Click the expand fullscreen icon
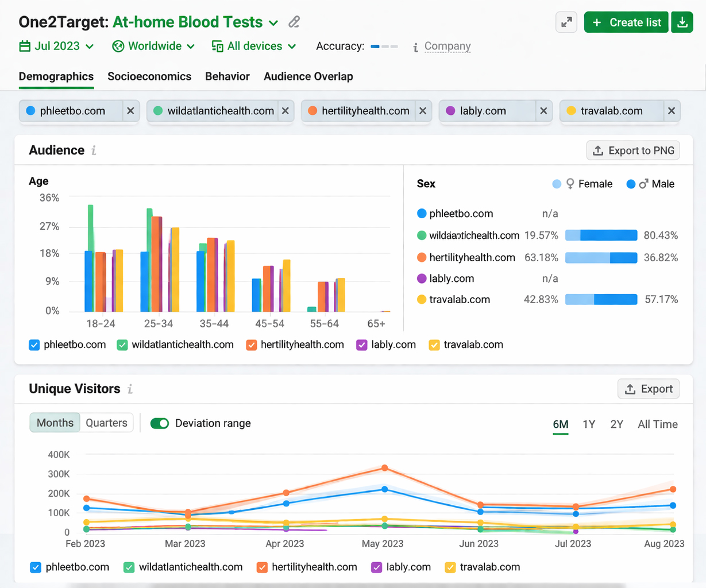This screenshot has width=706, height=588. pos(566,22)
